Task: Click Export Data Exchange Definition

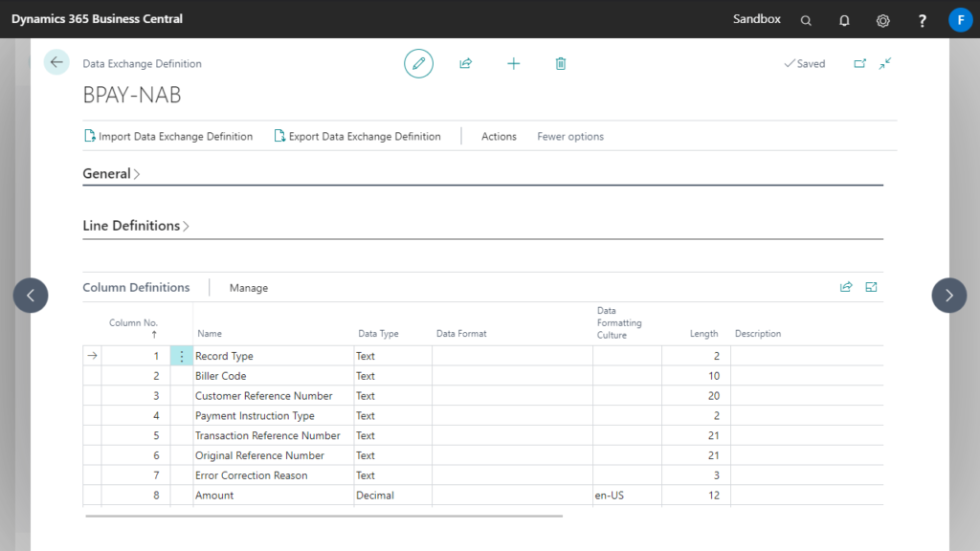Action: [358, 137]
